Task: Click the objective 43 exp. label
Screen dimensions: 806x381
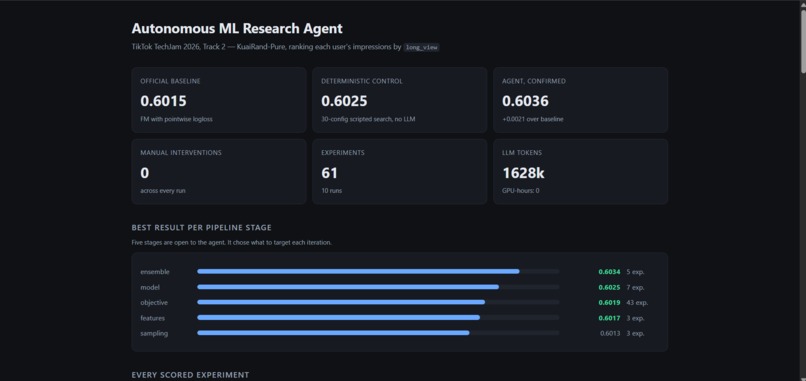Action: 637,302
